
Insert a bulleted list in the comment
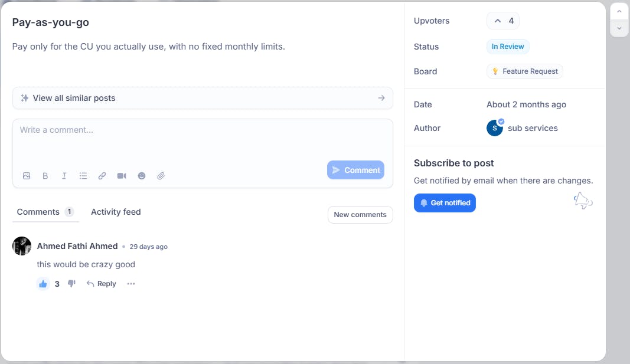[x=83, y=175]
